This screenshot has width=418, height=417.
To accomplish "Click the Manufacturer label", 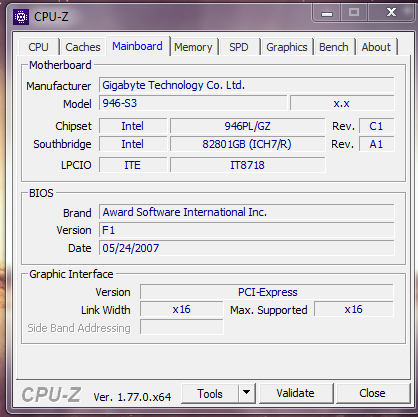I will pos(59,86).
